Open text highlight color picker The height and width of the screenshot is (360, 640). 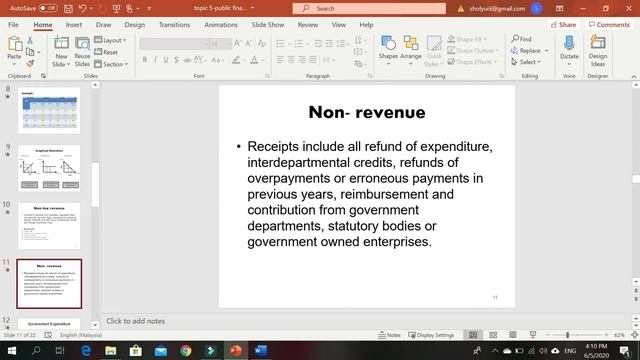click(236, 60)
